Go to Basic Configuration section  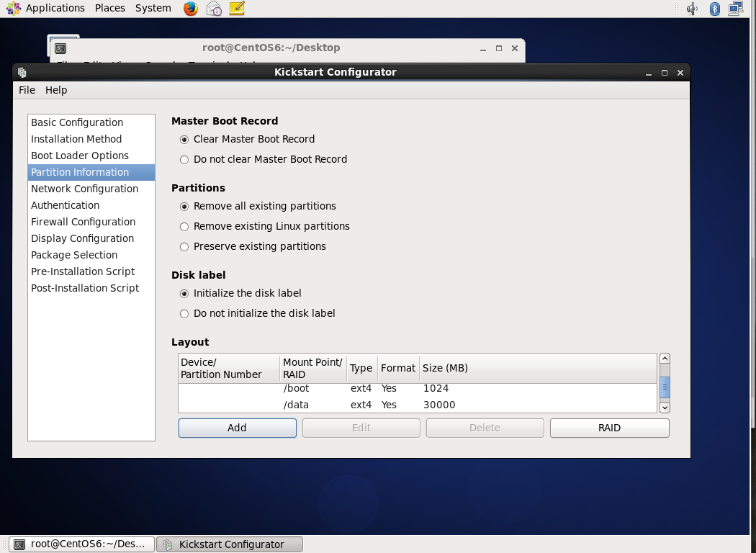coord(91,122)
